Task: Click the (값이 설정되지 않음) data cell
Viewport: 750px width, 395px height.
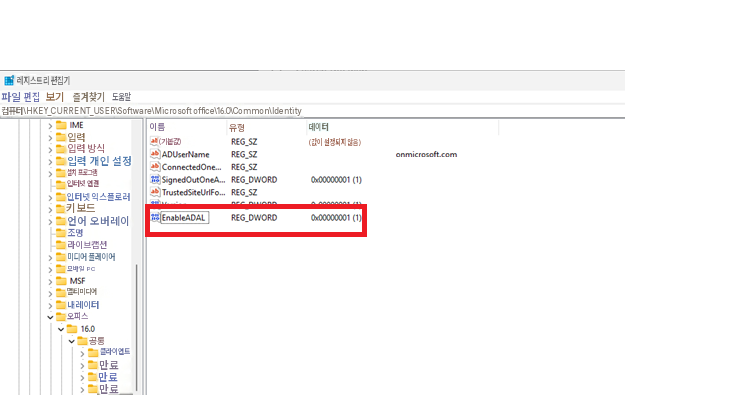Action: tap(335, 142)
